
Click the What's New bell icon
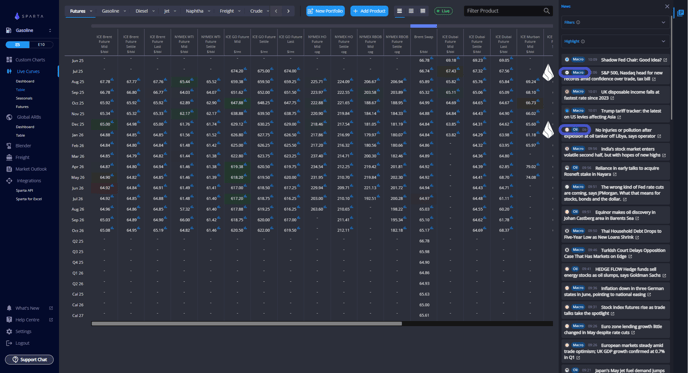(x=9, y=308)
